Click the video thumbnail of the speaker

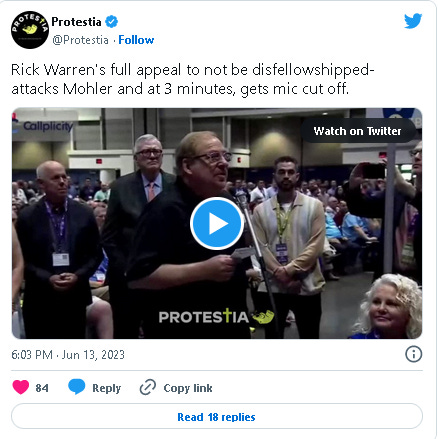coord(217,223)
